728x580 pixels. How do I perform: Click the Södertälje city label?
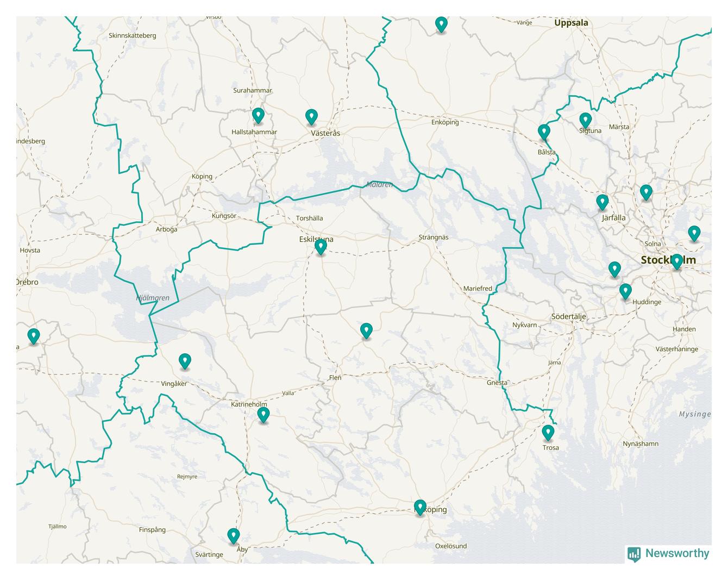coord(568,316)
